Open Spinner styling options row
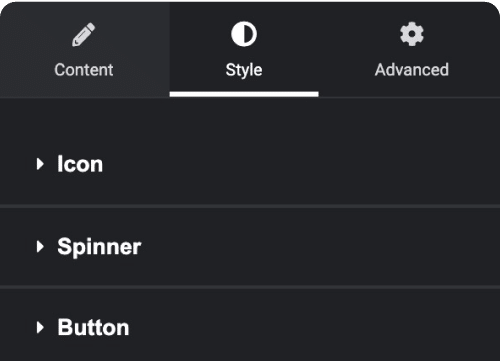The height and width of the screenshot is (361, 500). pos(250,247)
